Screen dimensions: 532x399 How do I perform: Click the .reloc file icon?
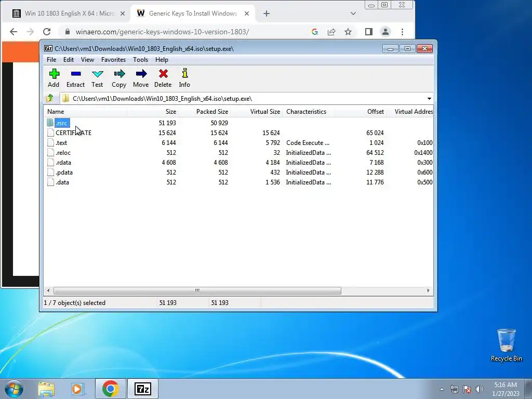(x=50, y=152)
